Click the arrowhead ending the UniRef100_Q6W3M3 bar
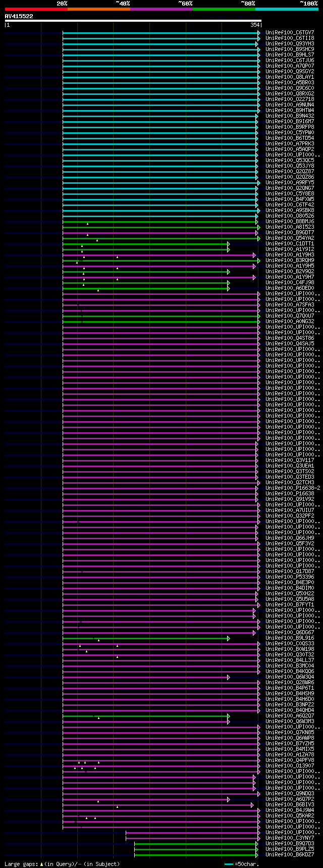This screenshot has width=323, height=868. pyautogui.click(x=229, y=722)
